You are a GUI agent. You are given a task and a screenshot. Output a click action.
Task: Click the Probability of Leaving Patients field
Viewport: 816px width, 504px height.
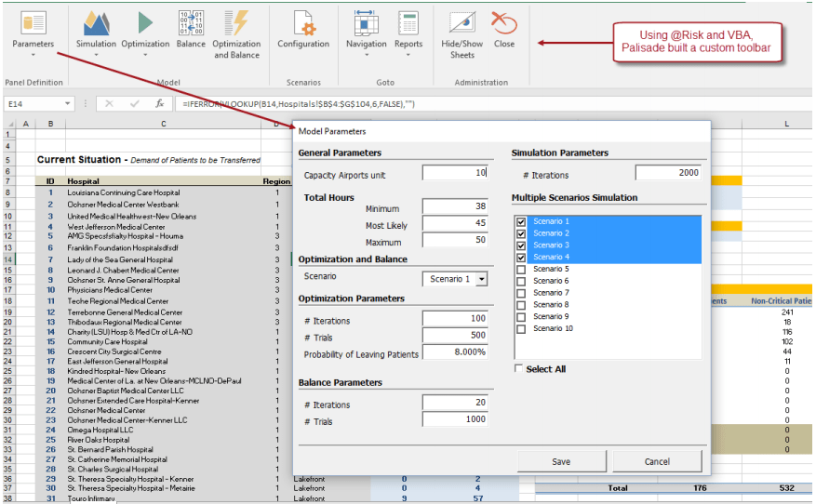[x=455, y=352]
